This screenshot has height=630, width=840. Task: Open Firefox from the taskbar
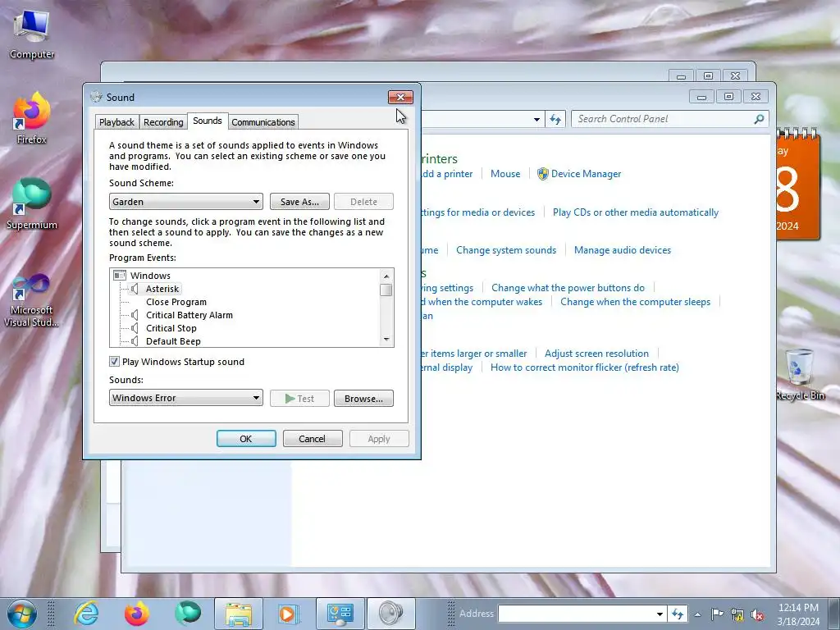pos(137,614)
